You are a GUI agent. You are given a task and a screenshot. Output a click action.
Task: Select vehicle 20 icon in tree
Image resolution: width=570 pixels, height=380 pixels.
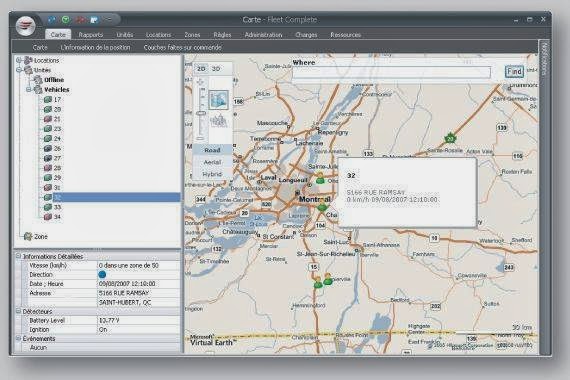coord(48,109)
